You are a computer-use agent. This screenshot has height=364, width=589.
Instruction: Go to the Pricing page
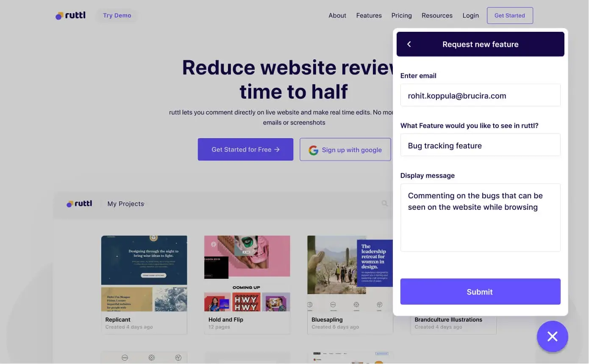point(401,15)
